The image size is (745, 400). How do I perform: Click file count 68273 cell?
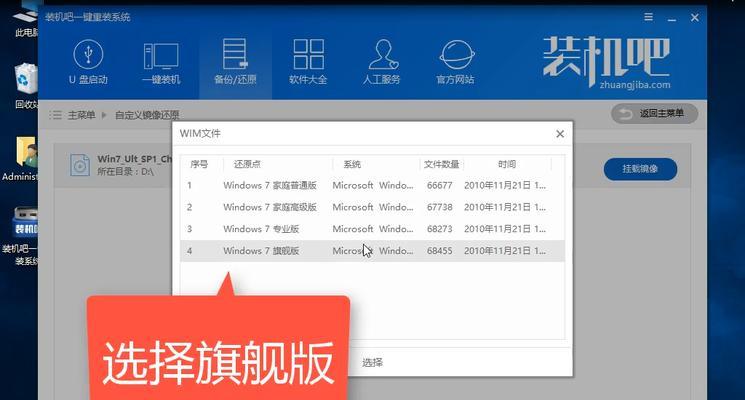pyautogui.click(x=439, y=229)
